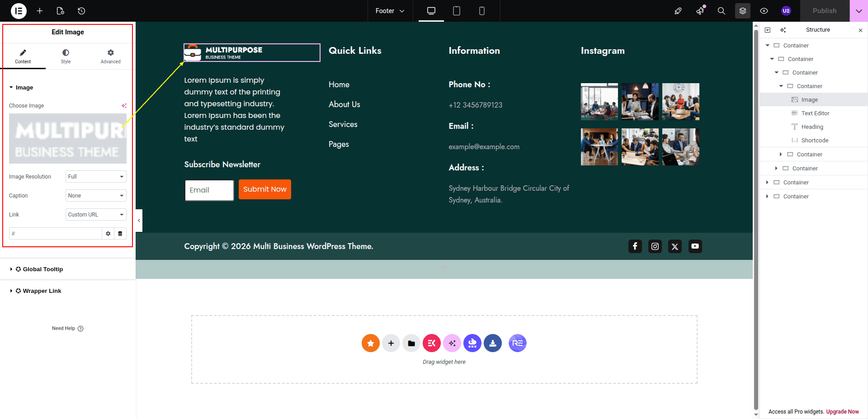
Task: Select Image item in Structure tree
Action: click(x=814, y=100)
